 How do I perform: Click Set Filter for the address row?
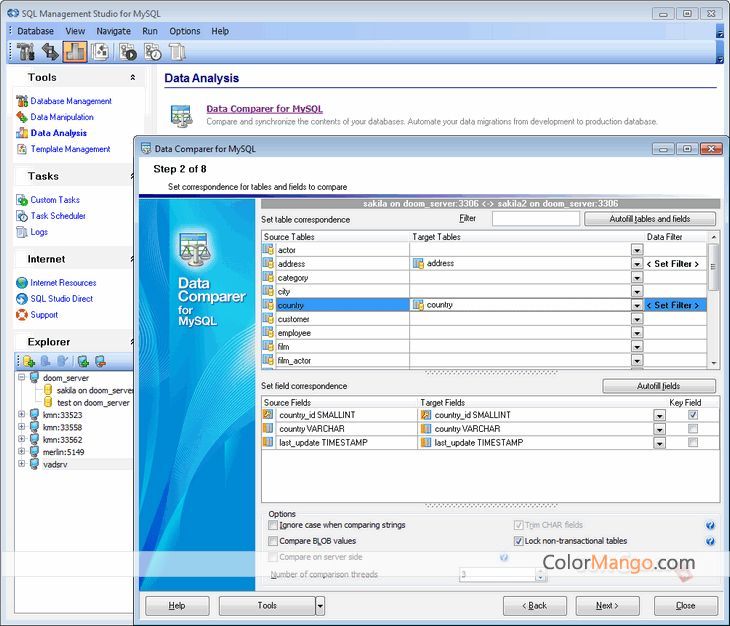(x=673, y=264)
